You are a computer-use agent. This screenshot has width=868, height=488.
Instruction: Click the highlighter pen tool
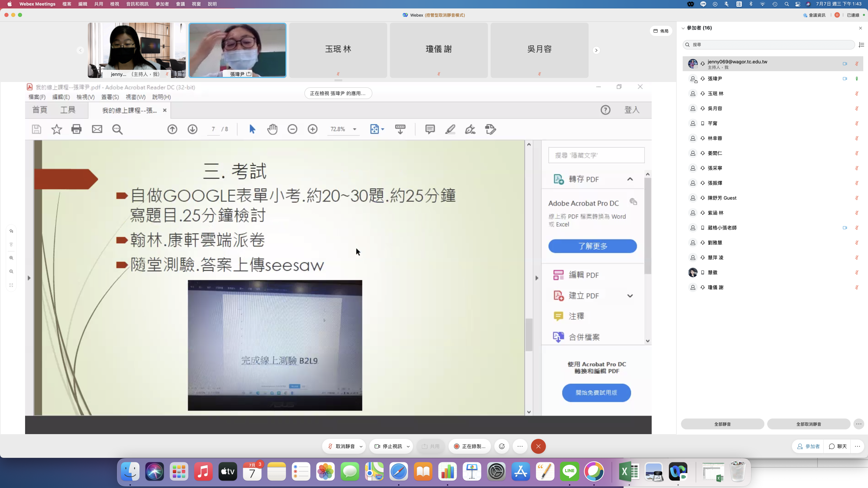(450, 129)
